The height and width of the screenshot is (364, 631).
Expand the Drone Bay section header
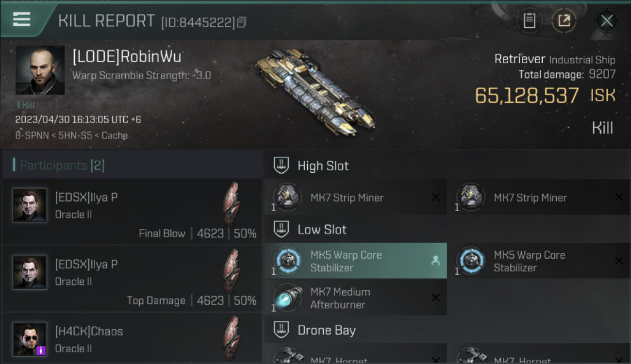point(447,331)
